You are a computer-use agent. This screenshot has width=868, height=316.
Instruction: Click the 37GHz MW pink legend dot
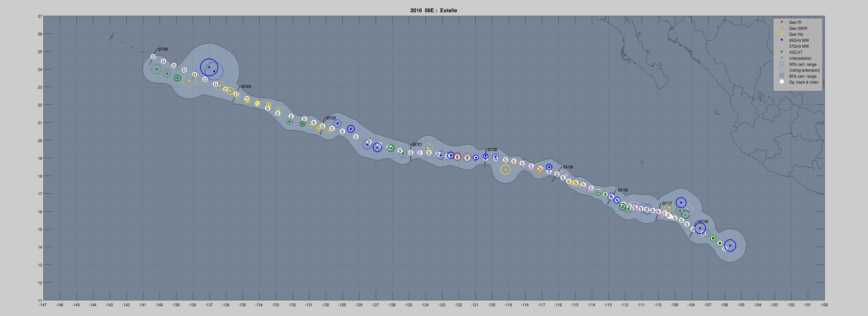[781, 46]
